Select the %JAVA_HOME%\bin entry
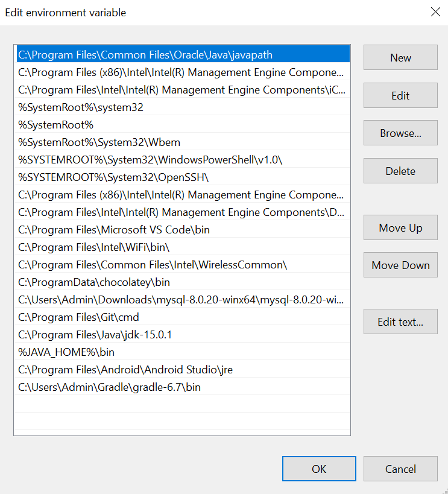 [x=183, y=352]
